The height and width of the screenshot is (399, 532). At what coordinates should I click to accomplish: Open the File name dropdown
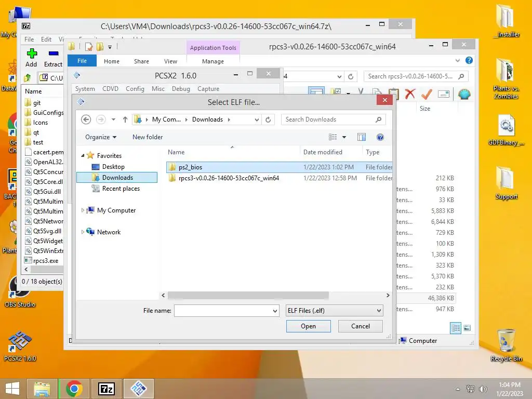(275, 311)
